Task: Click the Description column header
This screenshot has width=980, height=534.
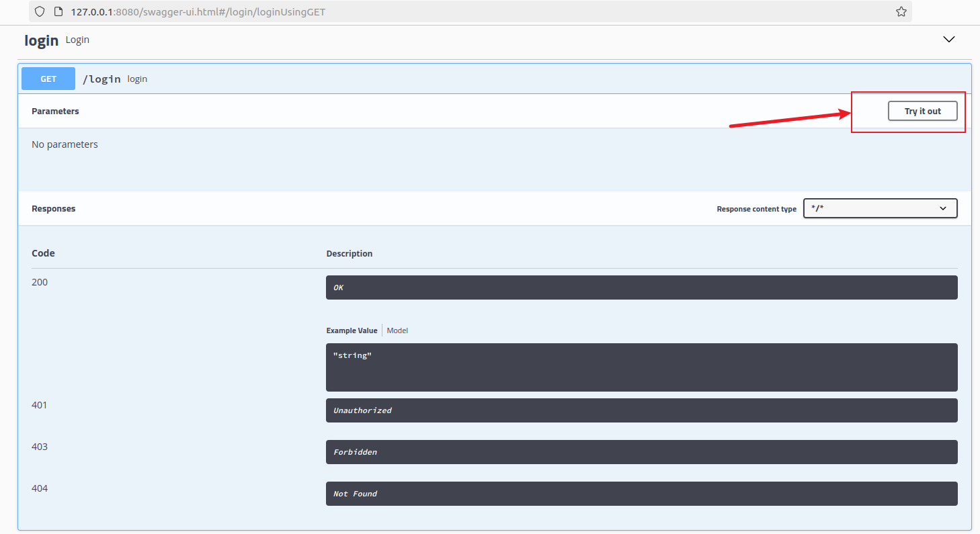Action: click(x=350, y=253)
